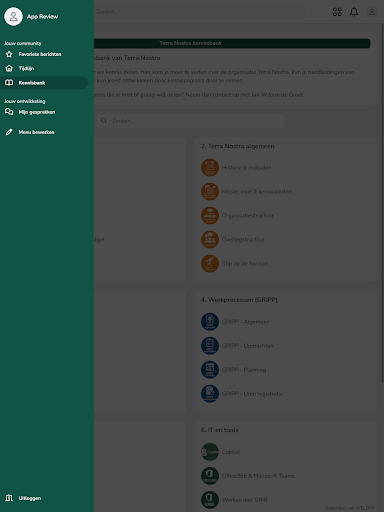Open Organisatiestructuur page
This screenshot has height=512, width=384.
pos(248,216)
